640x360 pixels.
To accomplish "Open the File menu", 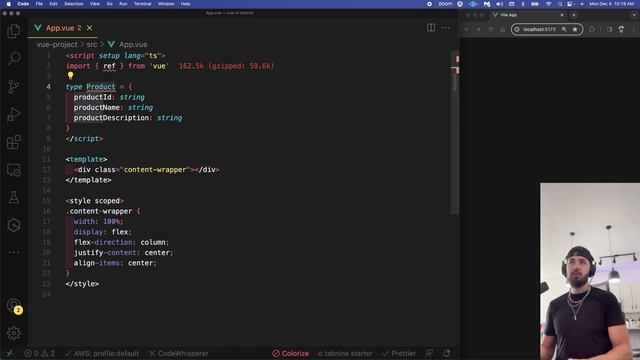I will point(39,4).
